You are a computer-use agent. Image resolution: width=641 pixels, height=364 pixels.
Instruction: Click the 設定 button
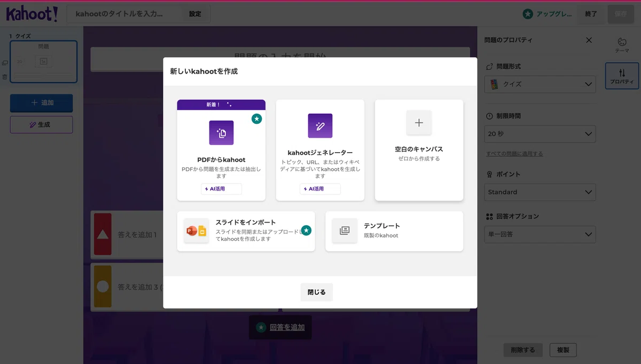click(196, 14)
